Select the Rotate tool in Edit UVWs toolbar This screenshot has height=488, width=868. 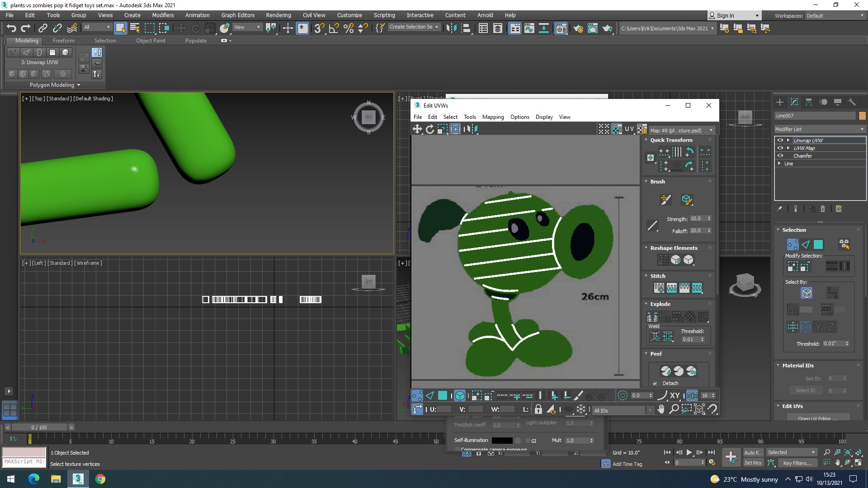pyautogui.click(x=430, y=129)
